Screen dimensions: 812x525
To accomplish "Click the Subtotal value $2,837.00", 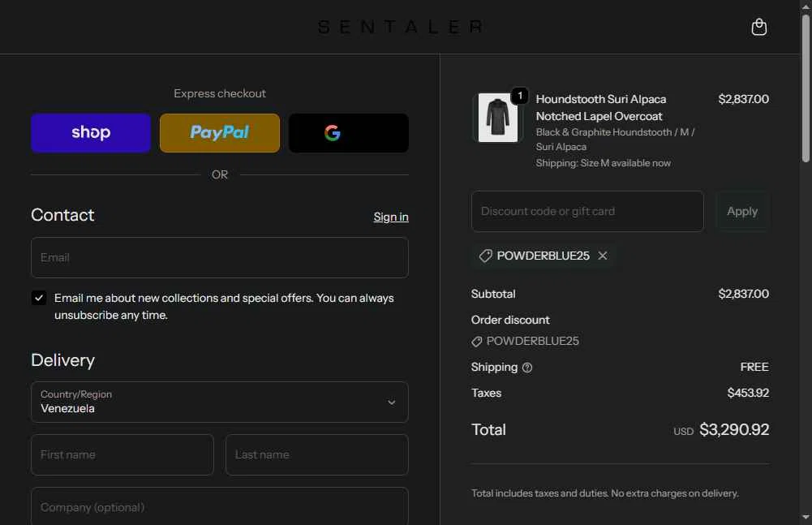I will pyautogui.click(x=743, y=294).
